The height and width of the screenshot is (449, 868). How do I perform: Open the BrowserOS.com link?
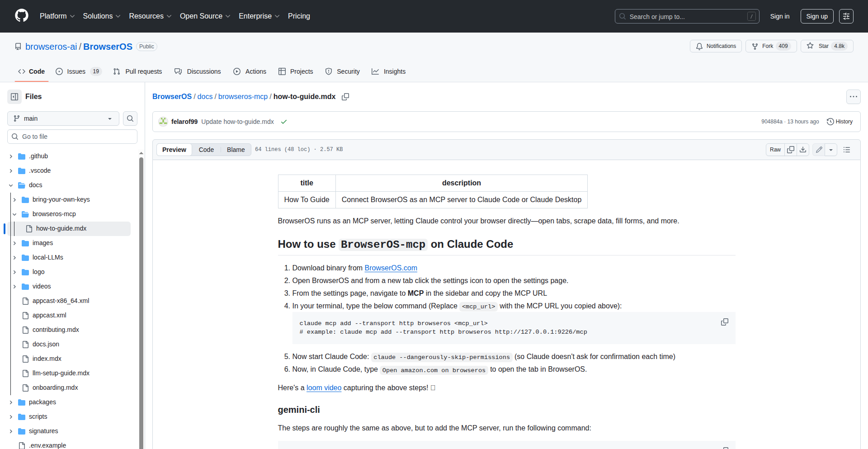coord(391,268)
